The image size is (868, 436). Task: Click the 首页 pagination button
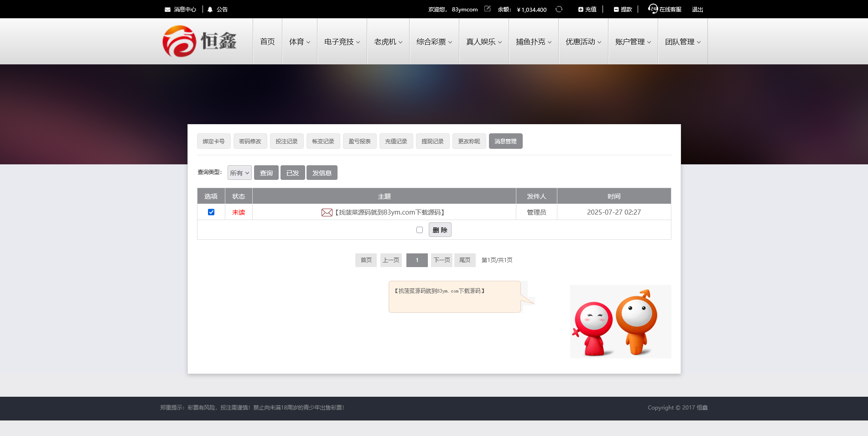[x=366, y=260]
